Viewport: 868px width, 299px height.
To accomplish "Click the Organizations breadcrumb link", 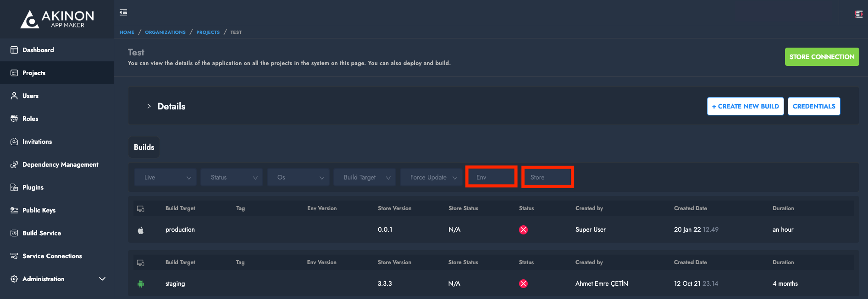I will coord(165,32).
